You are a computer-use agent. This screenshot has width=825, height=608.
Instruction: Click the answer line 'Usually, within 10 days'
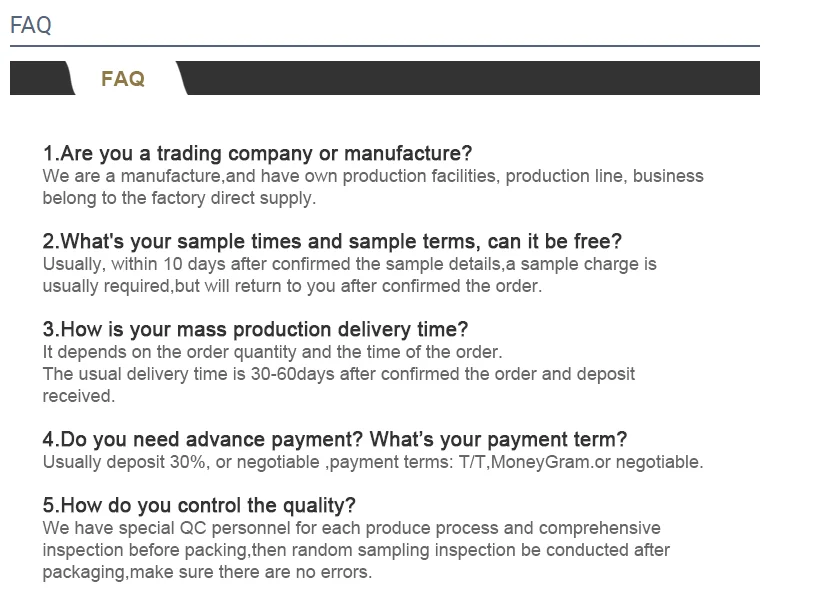tap(349, 264)
